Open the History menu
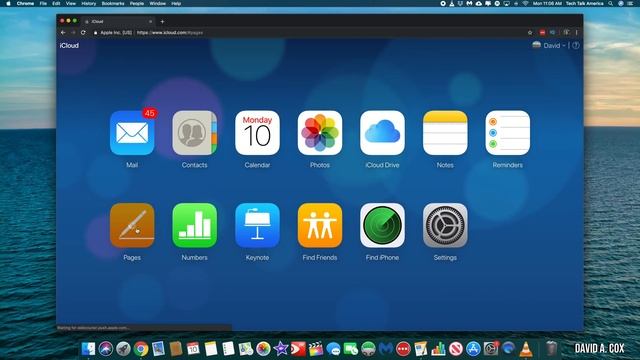 pyautogui.click(x=89, y=3)
